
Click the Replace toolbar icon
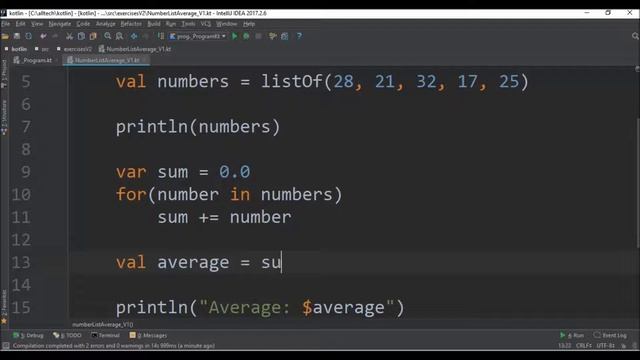(x=119, y=36)
